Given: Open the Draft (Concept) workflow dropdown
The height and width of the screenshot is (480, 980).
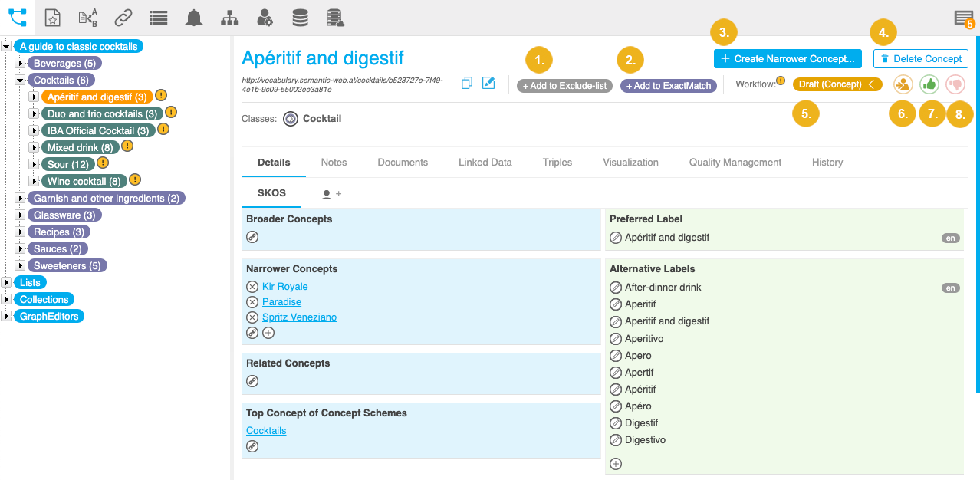Looking at the screenshot, I should 837,84.
